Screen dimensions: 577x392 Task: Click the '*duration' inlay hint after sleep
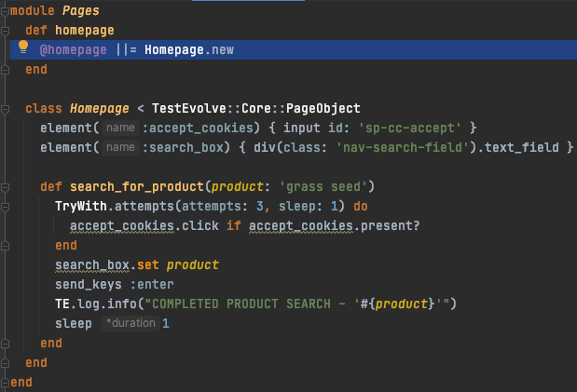(131, 324)
